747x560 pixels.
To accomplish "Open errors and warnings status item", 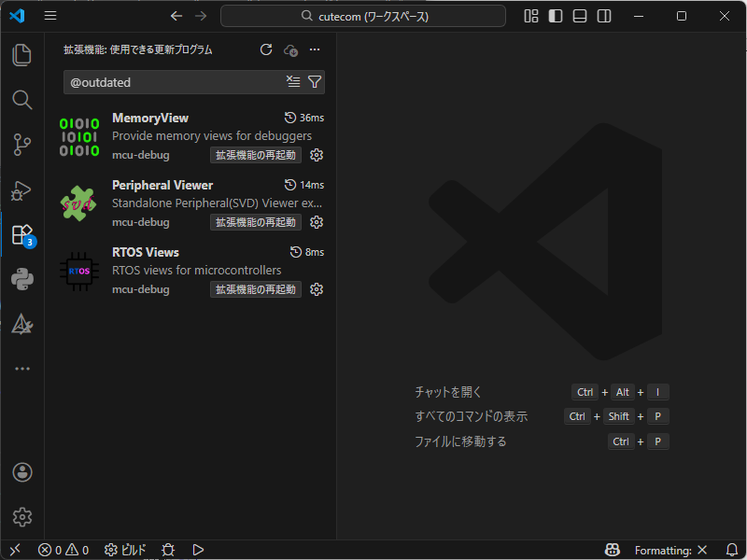I will click(63, 550).
